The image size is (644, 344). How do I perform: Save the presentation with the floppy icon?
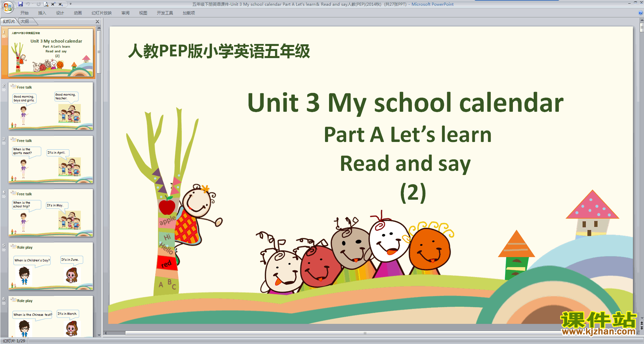(x=20, y=4)
